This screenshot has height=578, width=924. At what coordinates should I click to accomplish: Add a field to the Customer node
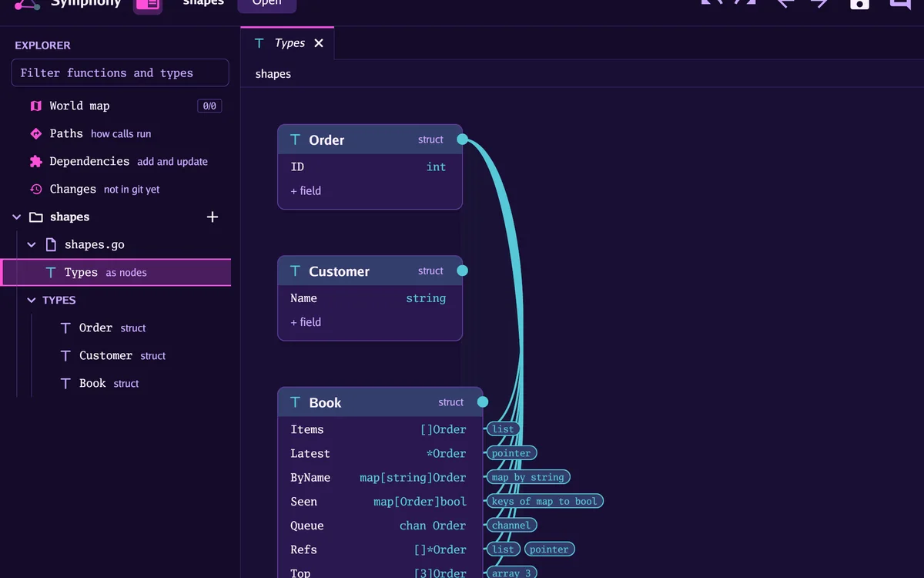(306, 322)
